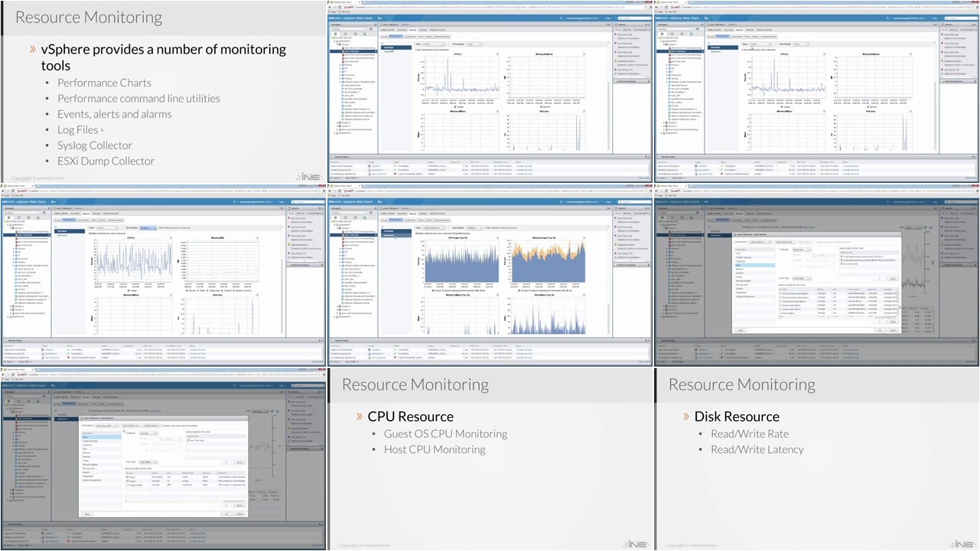The image size is (980, 551).
Task: Click Chrome reload icon in CPU dialog thumbnail
Action: (x=13, y=375)
